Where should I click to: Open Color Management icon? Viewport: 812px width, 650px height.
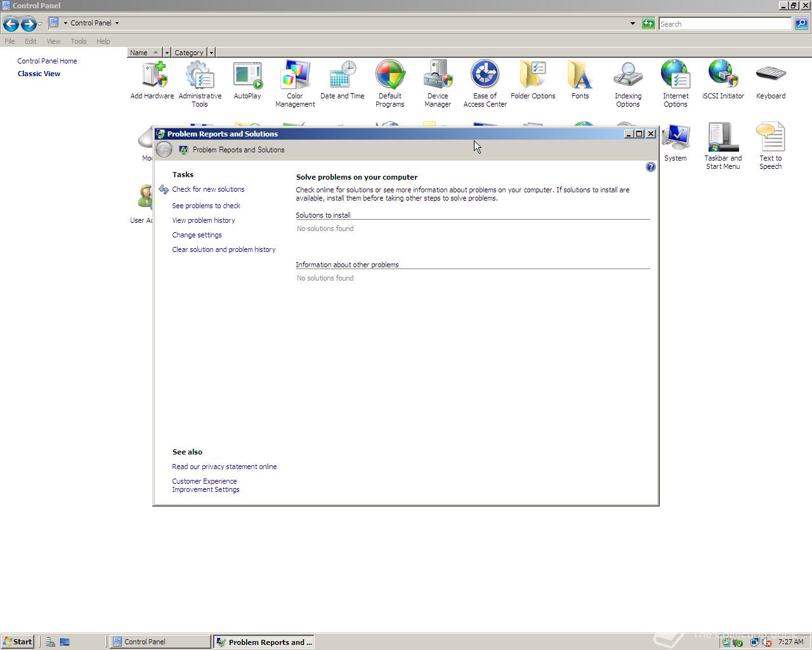coord(295,84)
